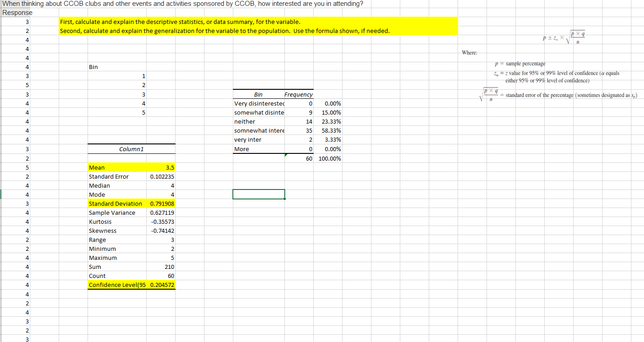
Task: Click the Minimum label cell
Action: coord(116,249)
